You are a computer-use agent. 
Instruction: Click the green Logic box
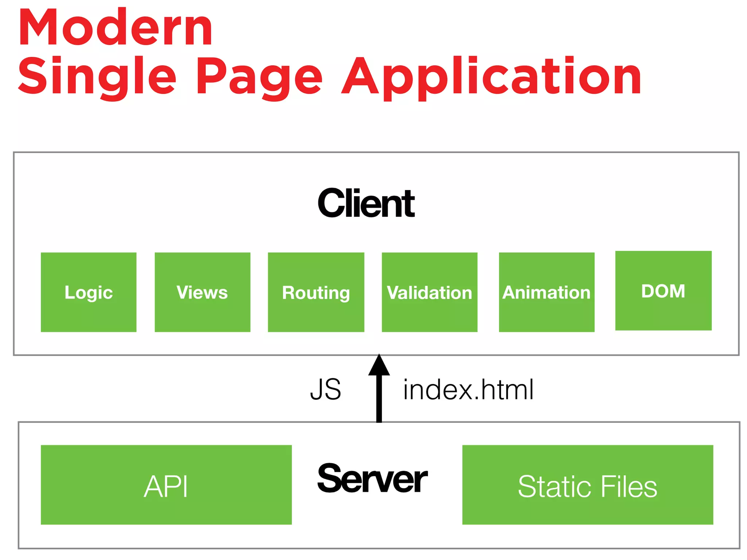89,292
